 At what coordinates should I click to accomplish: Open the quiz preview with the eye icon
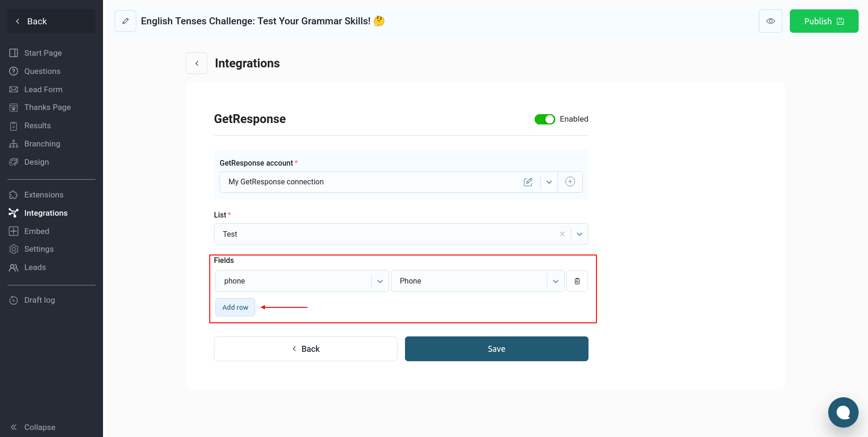(x=770, y=21)
